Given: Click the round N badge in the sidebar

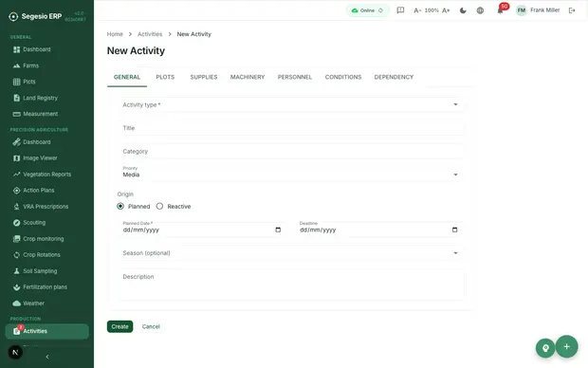Looking at the screenshot, I should [x=15, y=352].
